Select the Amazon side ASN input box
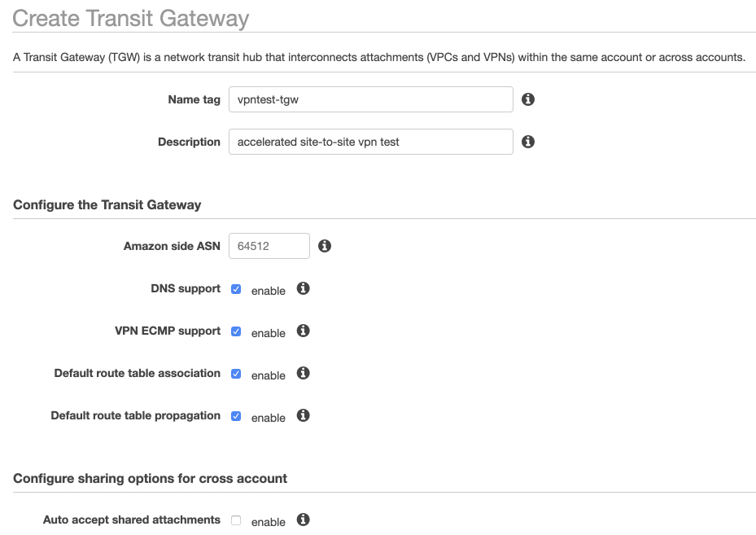The image size is (756, 535). (x=269, y=246)
